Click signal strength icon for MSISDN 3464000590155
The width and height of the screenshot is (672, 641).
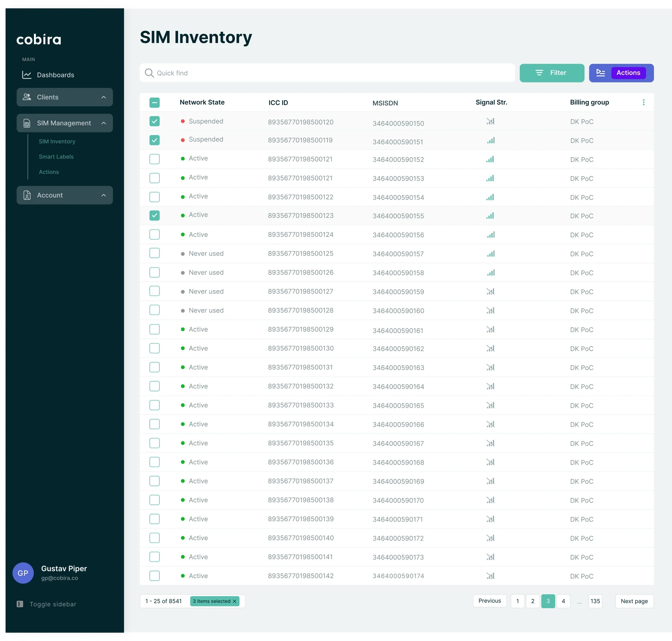point(490,216)
